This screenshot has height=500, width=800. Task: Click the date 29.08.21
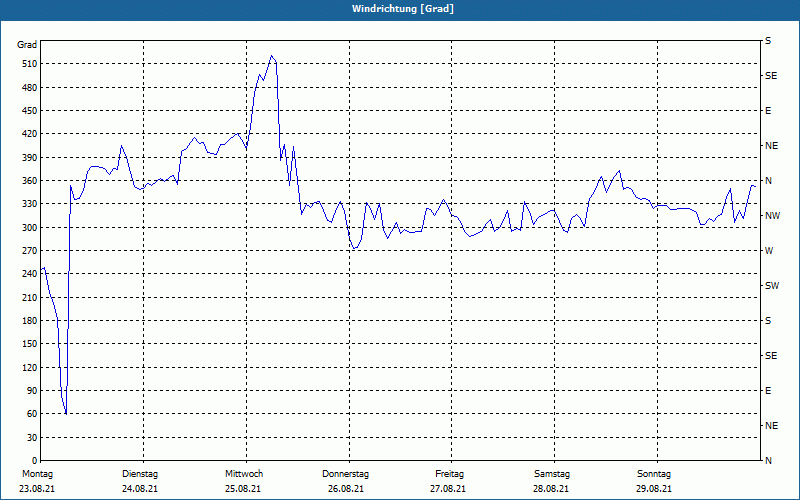coord(654,489)
